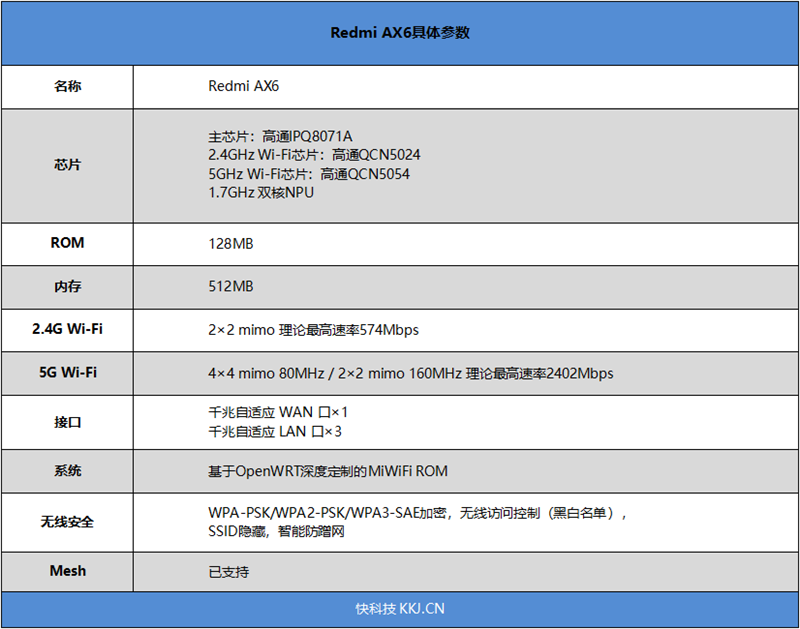Click the ROM row label

(x=66, y=243)
